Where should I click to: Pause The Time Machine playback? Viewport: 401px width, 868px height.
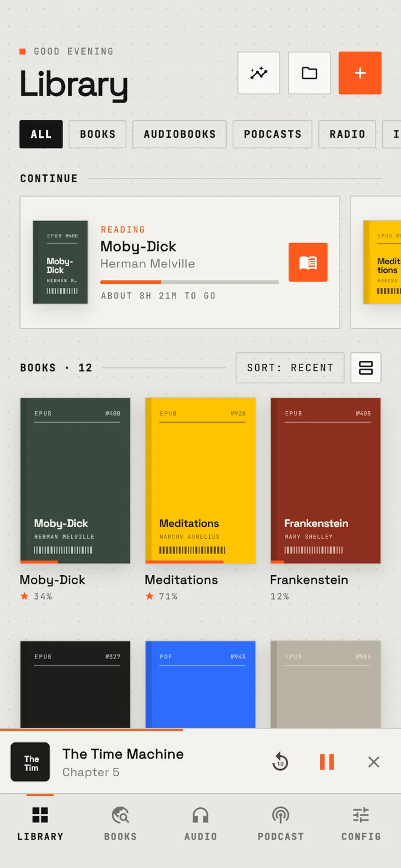click(327, 762)
